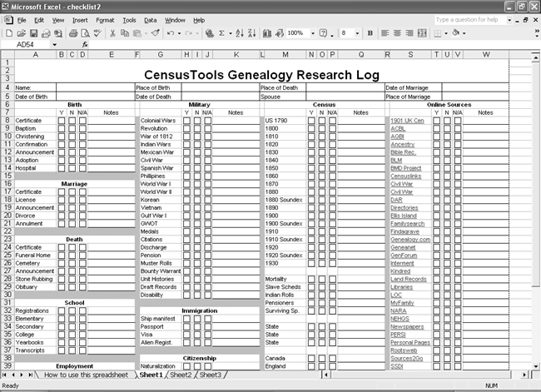Paste with the clipboard icon

point(137,33)
